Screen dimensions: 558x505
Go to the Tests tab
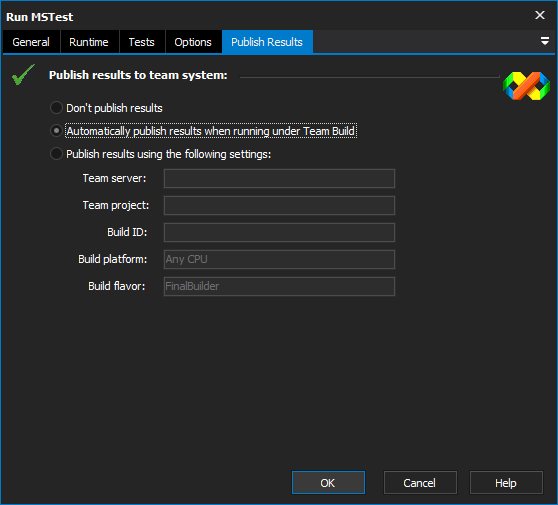(x=142, y=42)
